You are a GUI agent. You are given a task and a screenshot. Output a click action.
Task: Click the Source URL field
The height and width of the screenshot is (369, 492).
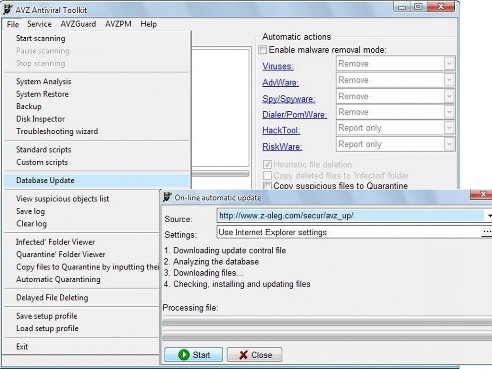click(x=350, y=215)
